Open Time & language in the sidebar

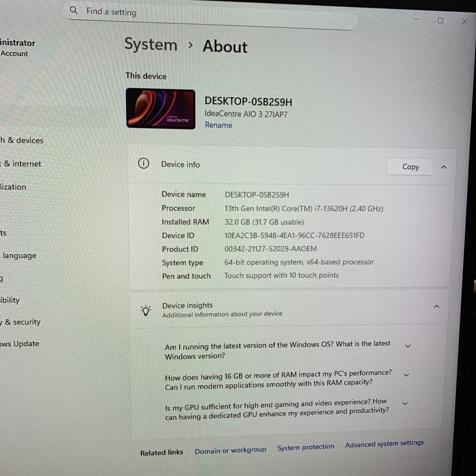(x=18, y=256)
